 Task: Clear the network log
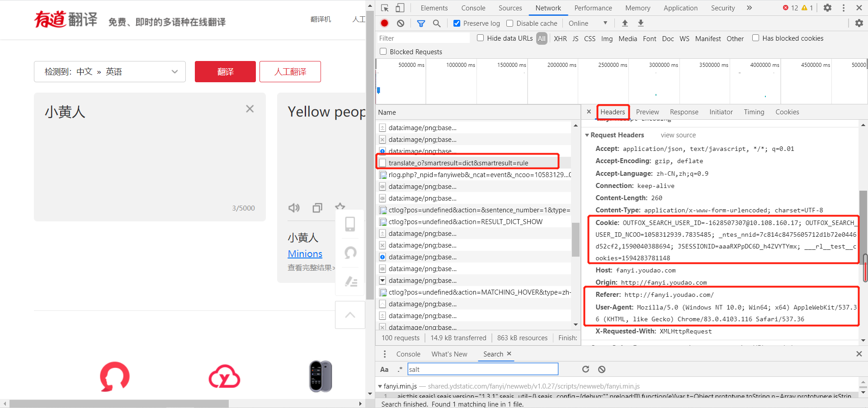(401, 23)
